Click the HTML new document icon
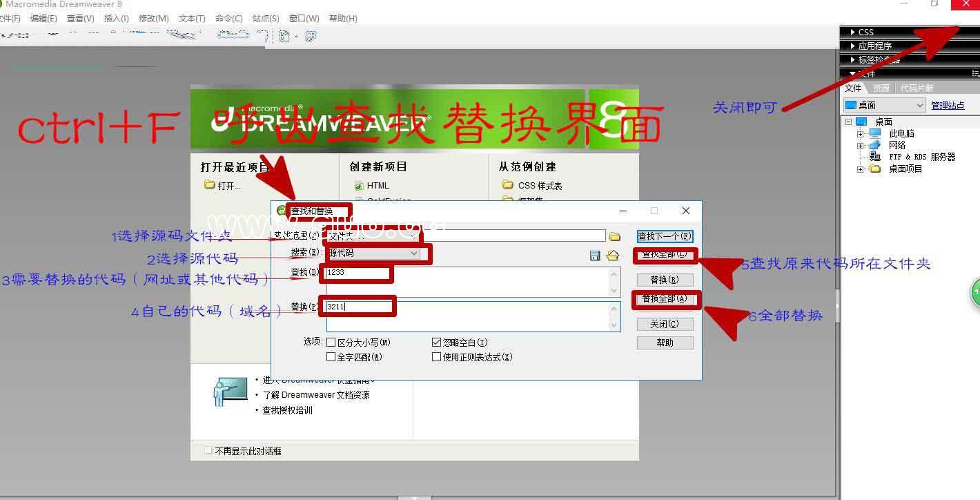Screen dimensions: 980x500 tap(358, 186)
